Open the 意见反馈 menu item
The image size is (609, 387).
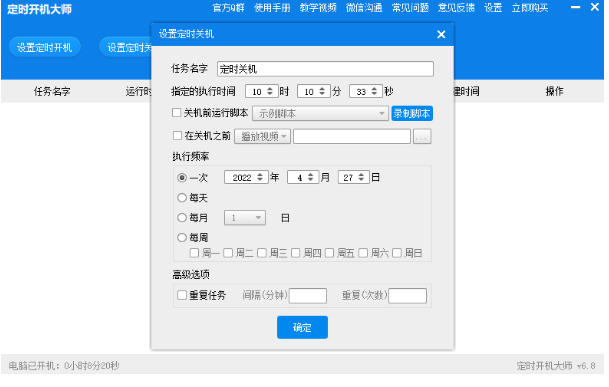(x=456, y=8)
